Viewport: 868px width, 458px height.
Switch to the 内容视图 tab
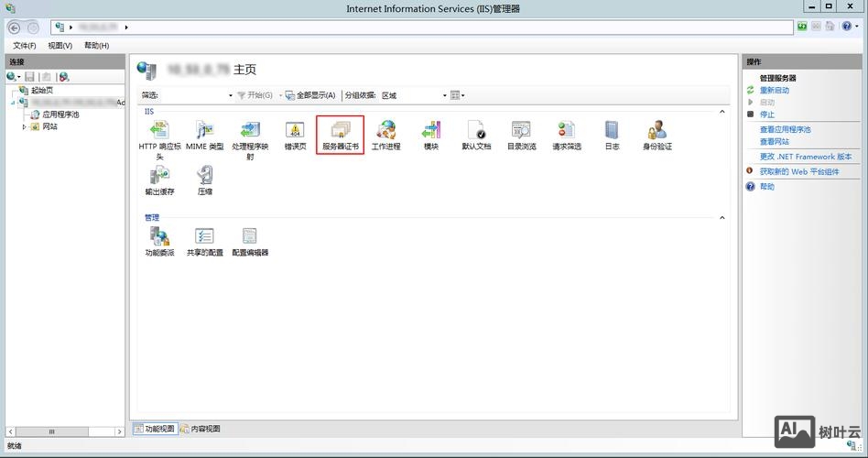tap(201, 429)
